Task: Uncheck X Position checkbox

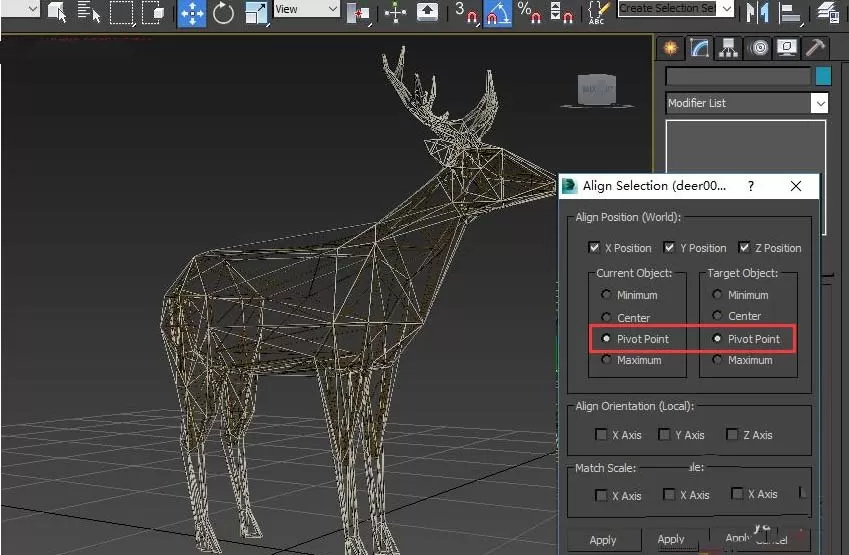Action: pos(594,248)
